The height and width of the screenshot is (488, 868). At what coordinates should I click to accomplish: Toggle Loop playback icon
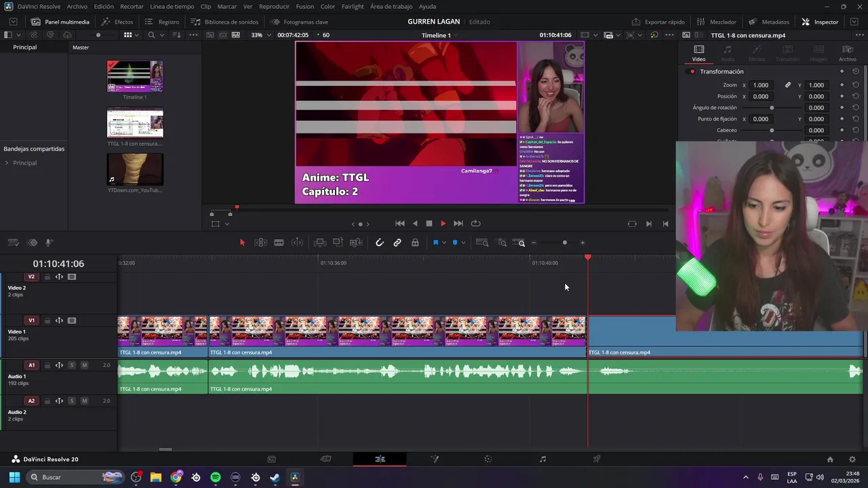(476, 224)
